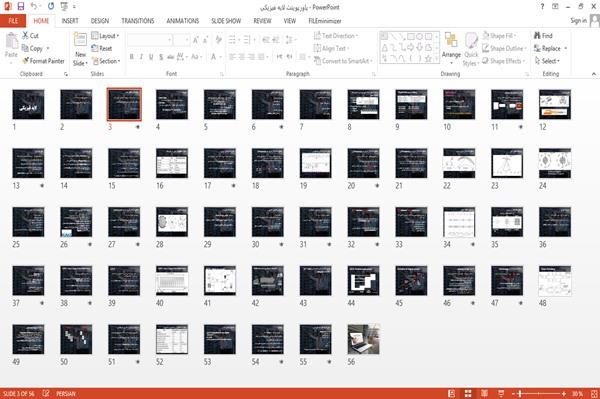This screenshot has height=399, width=600.
Task: Toggle Underline formatting button
Action: (151, 57)
